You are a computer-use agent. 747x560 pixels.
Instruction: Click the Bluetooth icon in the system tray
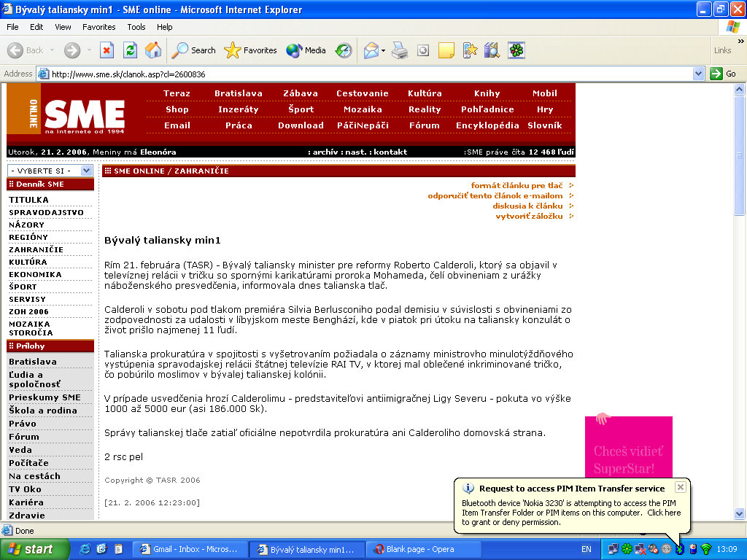[x=680, y=549]
